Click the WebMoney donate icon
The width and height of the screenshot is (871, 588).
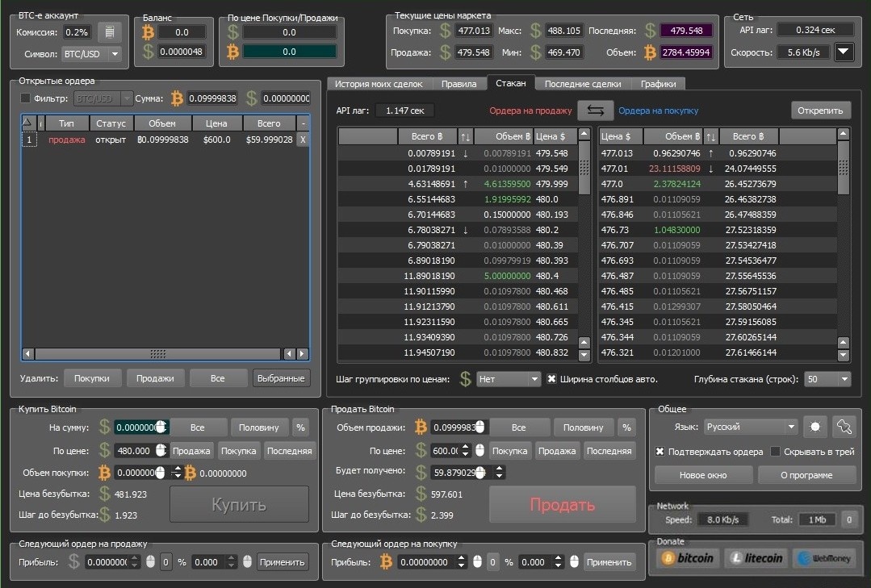click(x=823, y=557)
